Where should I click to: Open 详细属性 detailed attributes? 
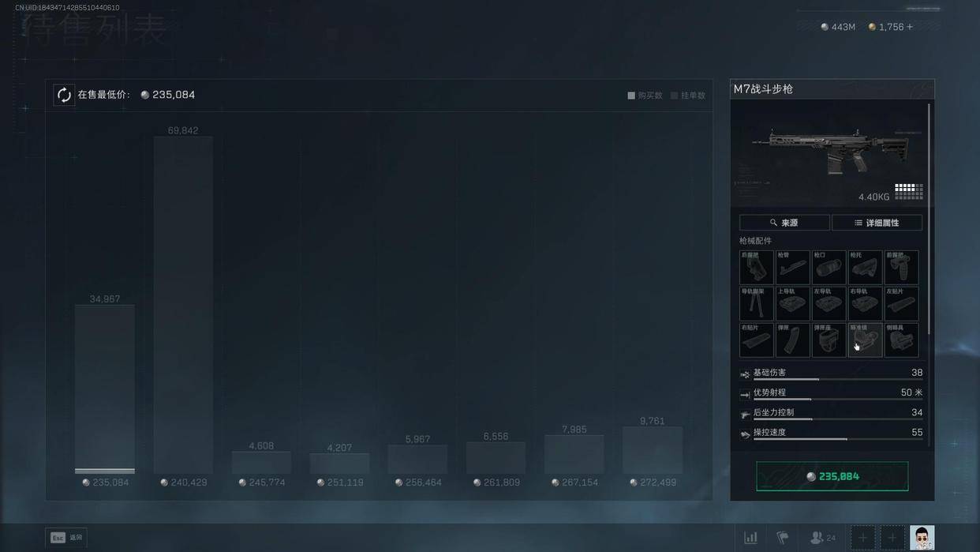click(x=877, y=223)
